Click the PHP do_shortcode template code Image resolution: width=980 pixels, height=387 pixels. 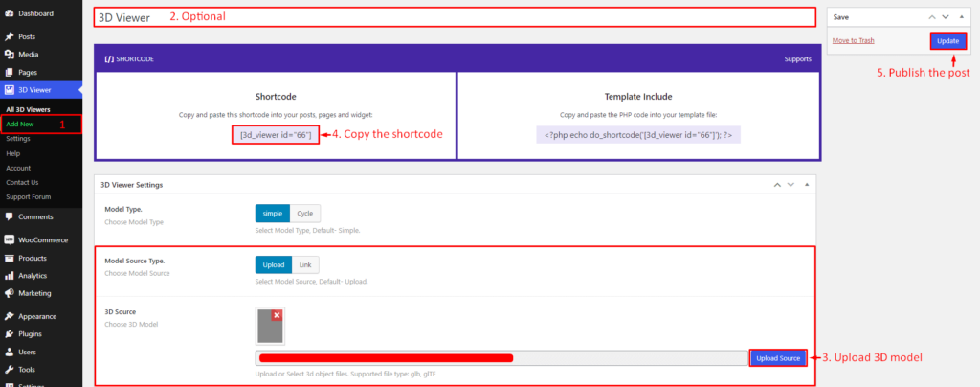point(638,134)
